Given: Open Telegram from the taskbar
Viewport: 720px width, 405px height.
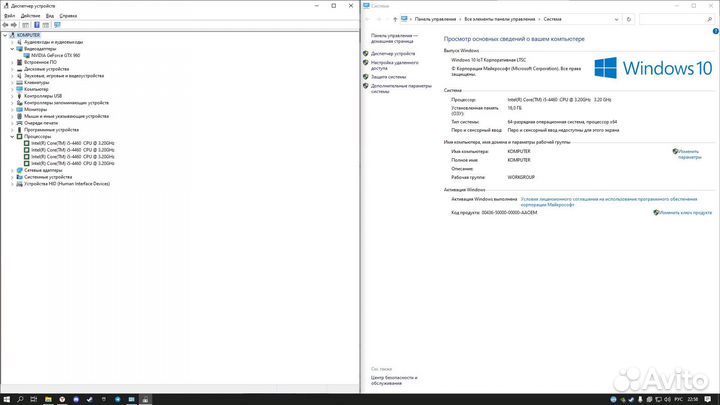Looking at the screenshot, I should pos(118,399).
